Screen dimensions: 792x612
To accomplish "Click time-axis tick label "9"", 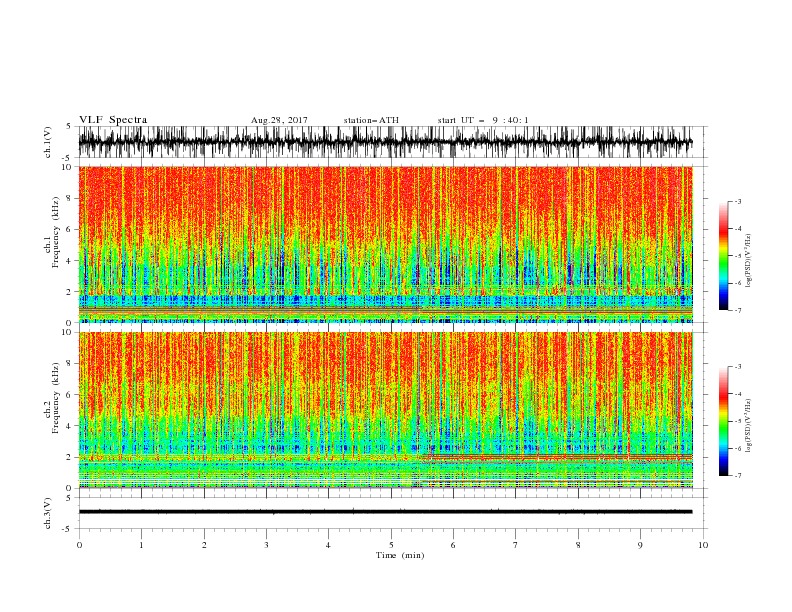I will pos(640,545).
